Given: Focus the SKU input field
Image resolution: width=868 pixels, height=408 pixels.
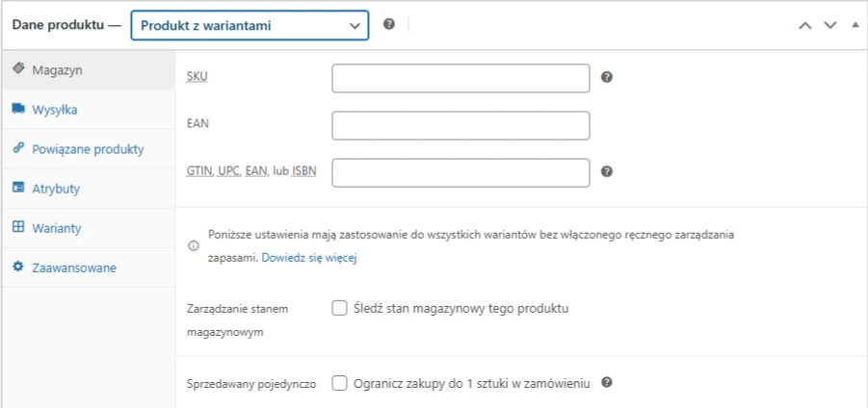Looking at the screenshot, I should [x=460, y=79].
